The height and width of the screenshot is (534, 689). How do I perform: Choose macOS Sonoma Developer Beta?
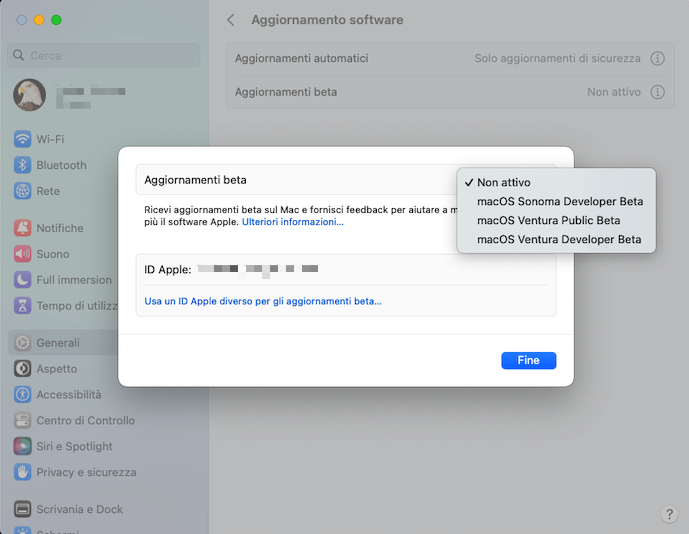tap(556, 201)
